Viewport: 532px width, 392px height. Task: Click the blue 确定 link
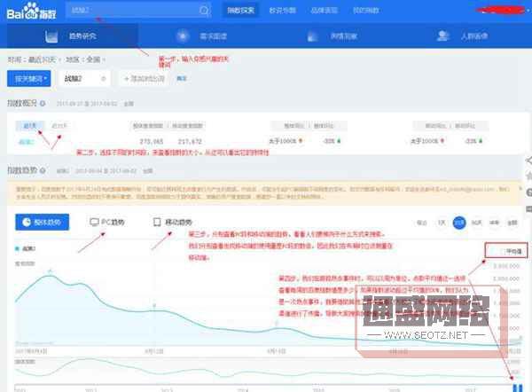point(182,79)
